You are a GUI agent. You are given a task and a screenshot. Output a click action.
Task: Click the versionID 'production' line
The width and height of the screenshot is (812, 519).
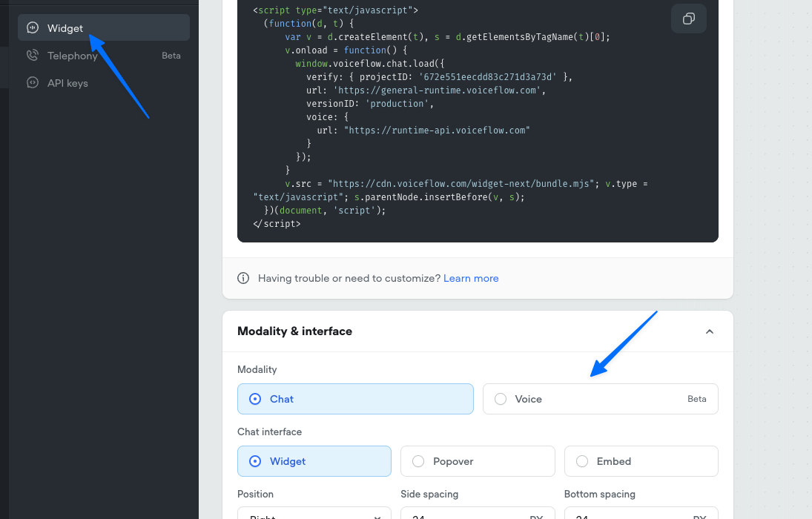[x=370, y=104]
